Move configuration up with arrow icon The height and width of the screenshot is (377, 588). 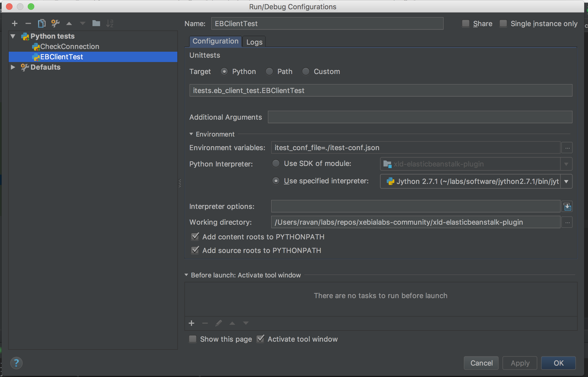click(69, 24)
